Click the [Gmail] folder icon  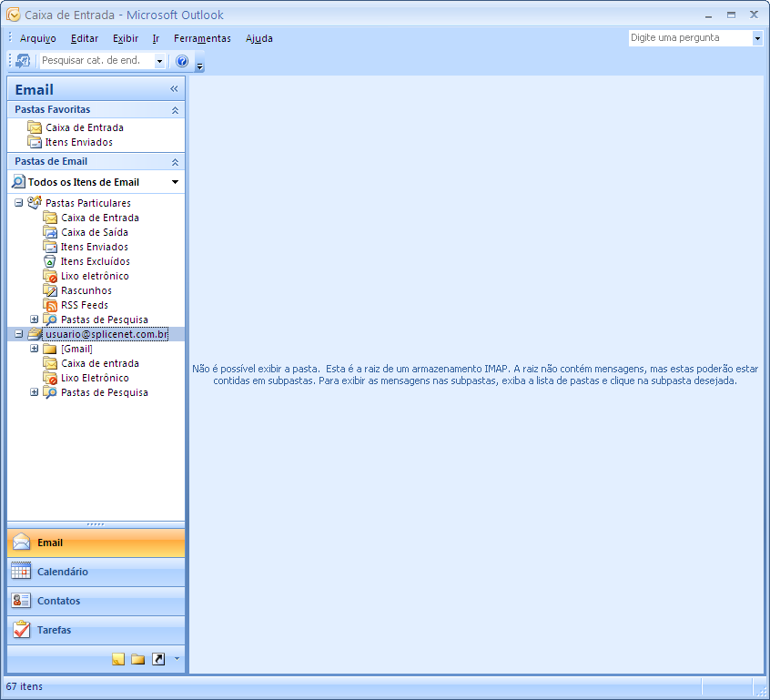(x=49, y=349)
